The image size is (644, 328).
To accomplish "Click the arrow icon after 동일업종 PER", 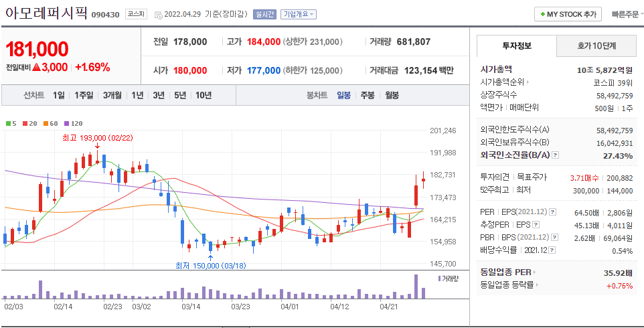I will click(535, 272).
